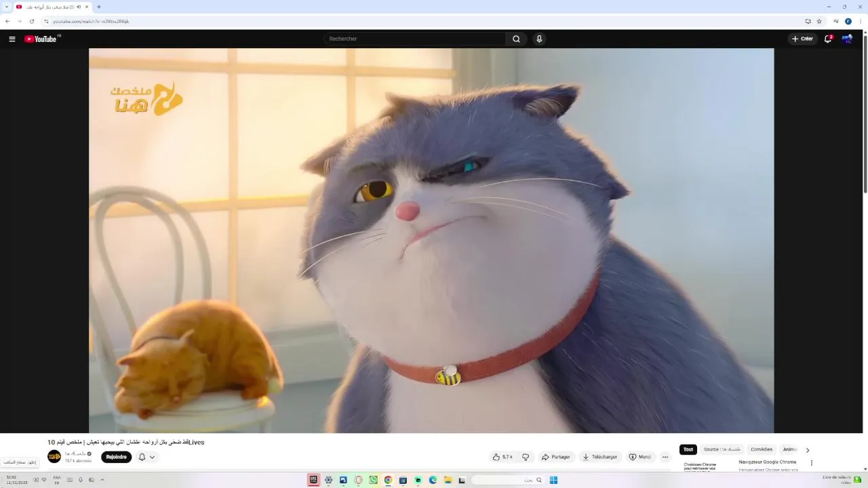Click the Merci thanks button
This screenshot has width=868, height=488.
(x=639, y=457)
